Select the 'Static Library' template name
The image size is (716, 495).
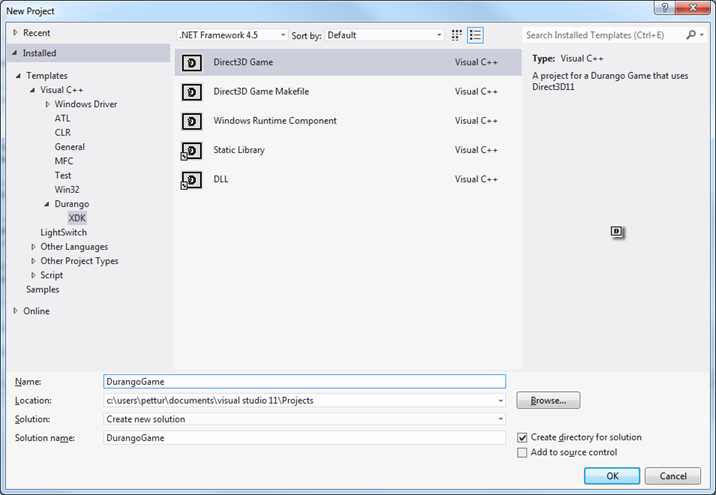click(x=239, y=150)
